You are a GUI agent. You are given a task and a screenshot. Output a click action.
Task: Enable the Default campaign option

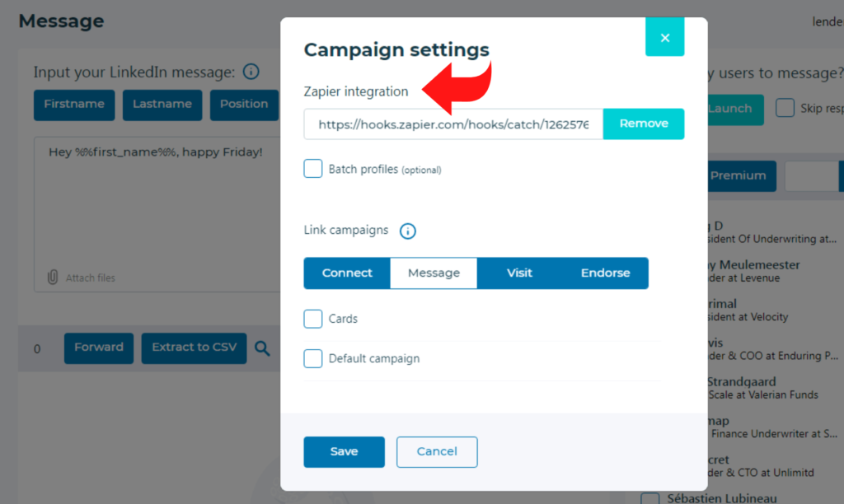[x=312, y=359]
